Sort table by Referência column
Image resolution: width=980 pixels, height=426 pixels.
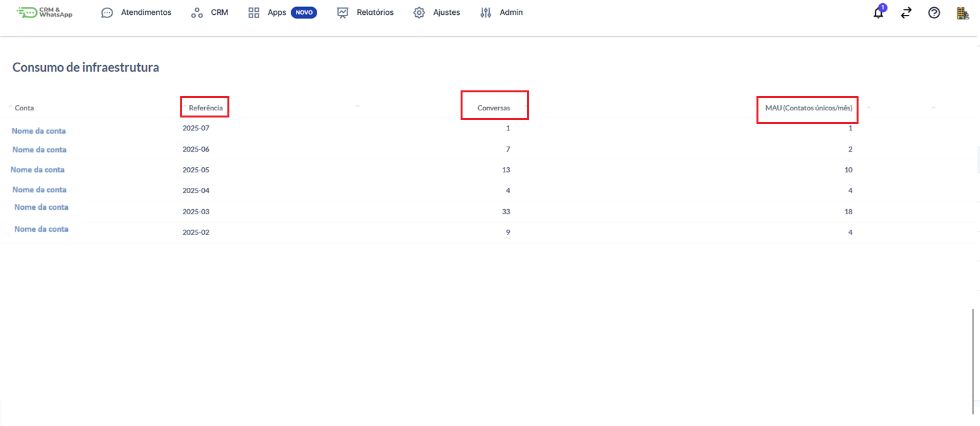pos(205,108)
